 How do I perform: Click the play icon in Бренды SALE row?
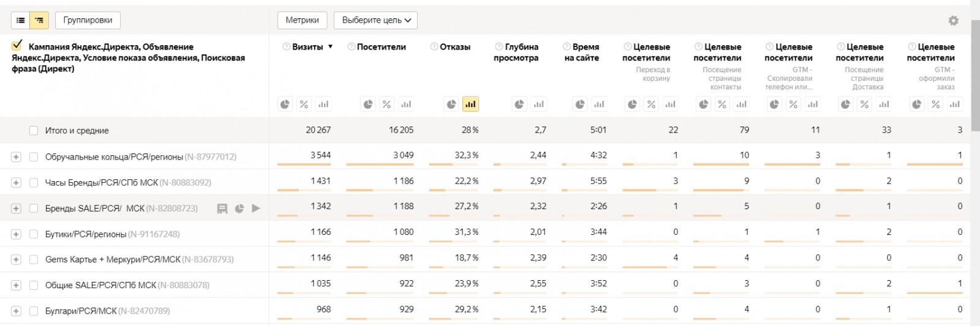tap(256, 209)
